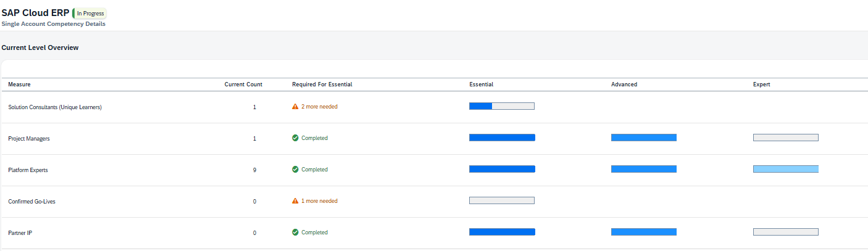Screen dimensions: 868x251
Task: Click Solution Consultants Essential progress bar
Action: coord(501,106)
